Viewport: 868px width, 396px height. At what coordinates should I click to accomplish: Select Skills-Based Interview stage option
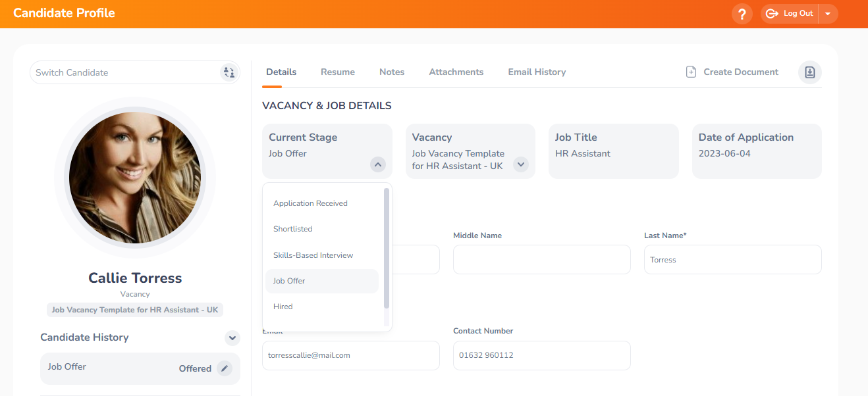coord(313,255)
